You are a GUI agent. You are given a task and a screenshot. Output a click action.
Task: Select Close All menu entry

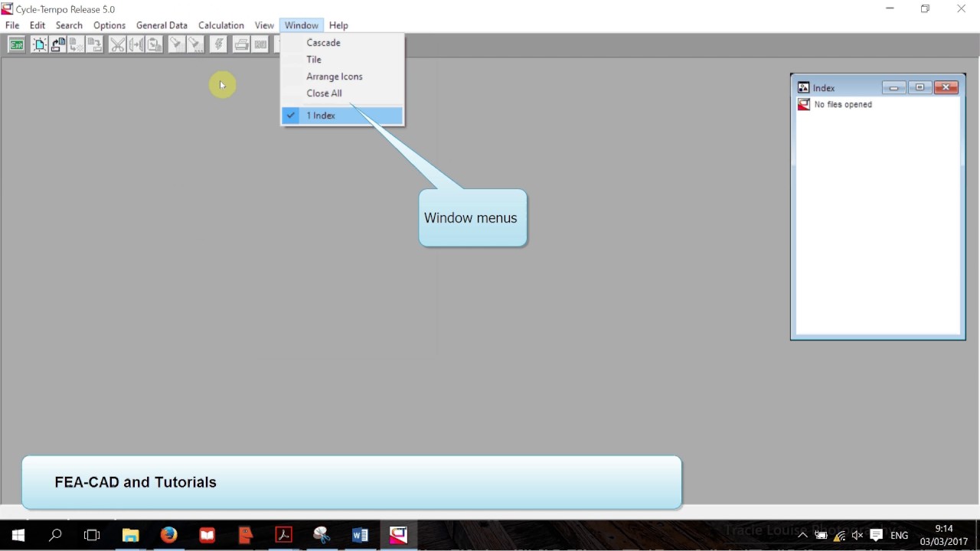click(x=342, y=93)
